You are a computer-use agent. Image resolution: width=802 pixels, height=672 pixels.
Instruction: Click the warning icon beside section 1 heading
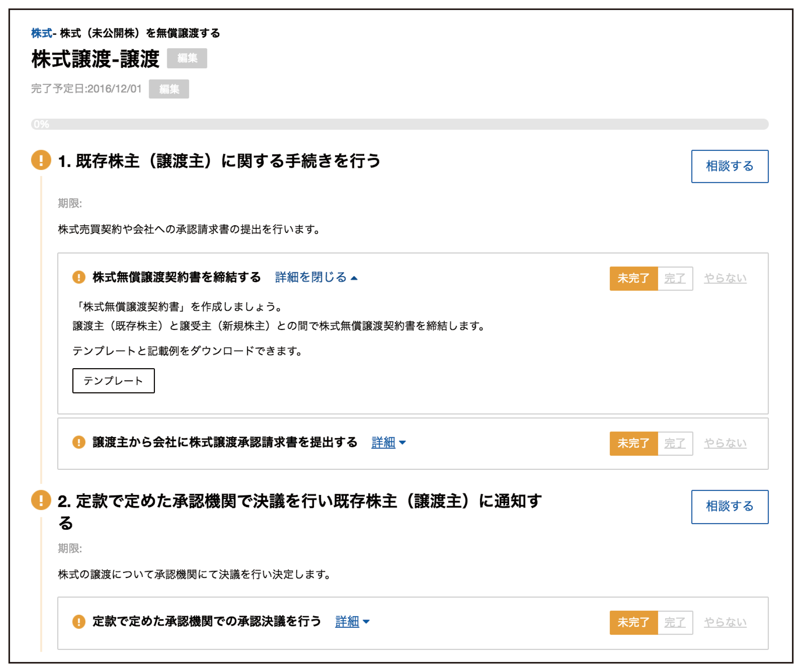point(41,160)
